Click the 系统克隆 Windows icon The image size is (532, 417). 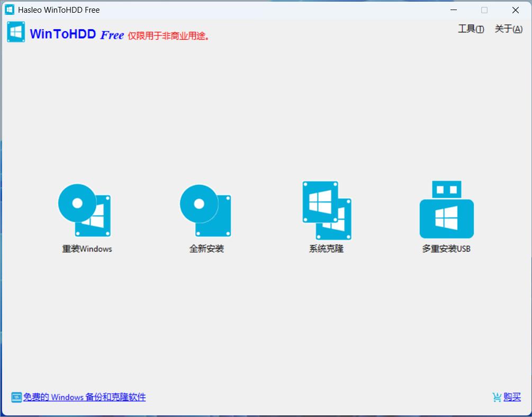tap(326, 209)
